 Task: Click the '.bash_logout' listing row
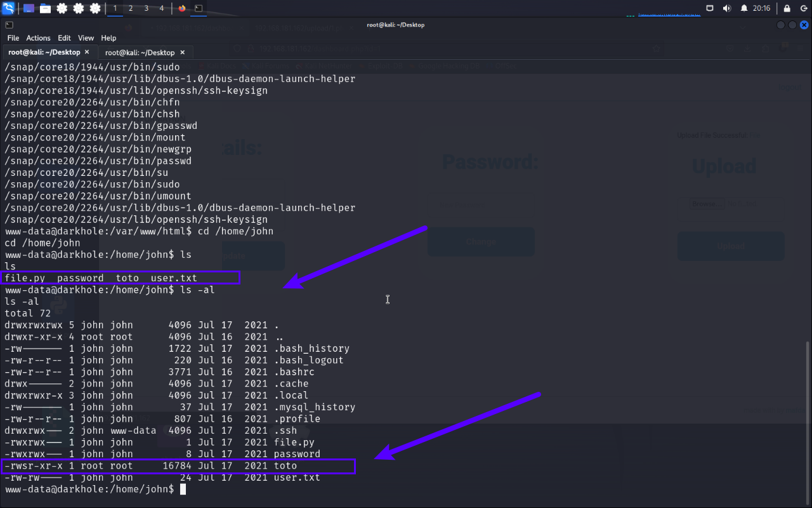click(174, 360)
